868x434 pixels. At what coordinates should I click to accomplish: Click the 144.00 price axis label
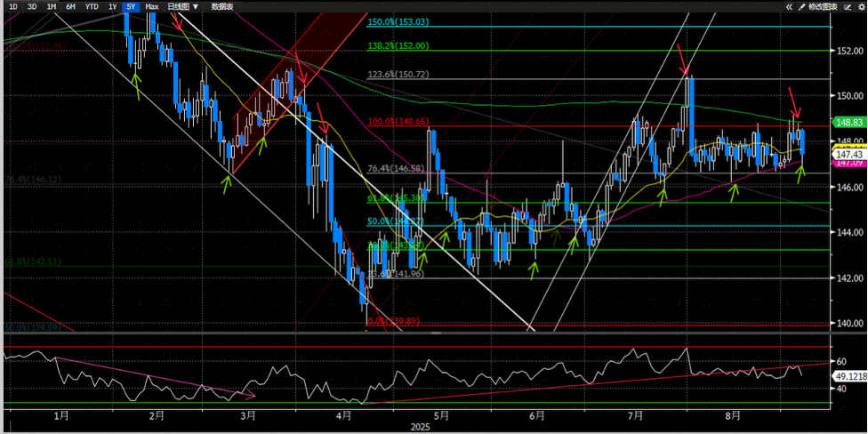[850, 232]
